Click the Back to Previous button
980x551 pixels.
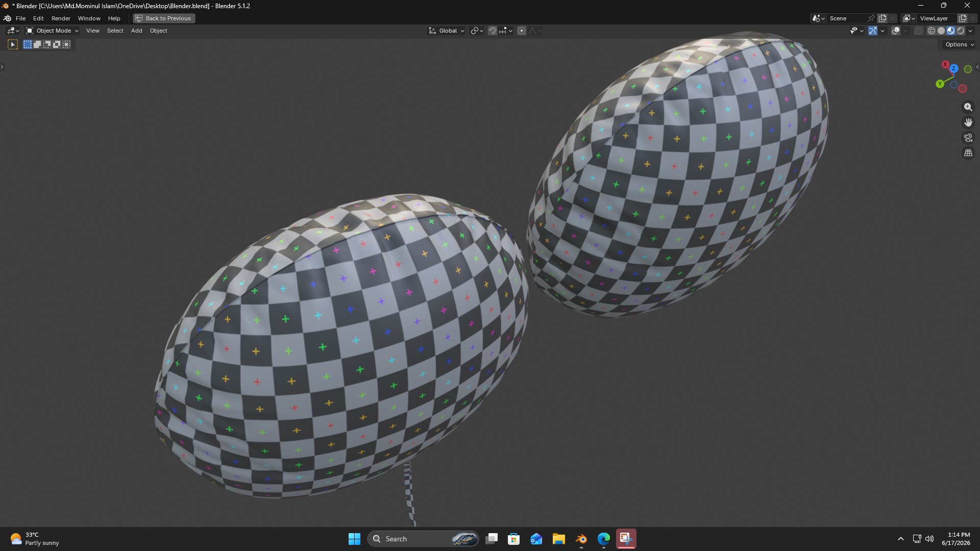click(164, 18)
